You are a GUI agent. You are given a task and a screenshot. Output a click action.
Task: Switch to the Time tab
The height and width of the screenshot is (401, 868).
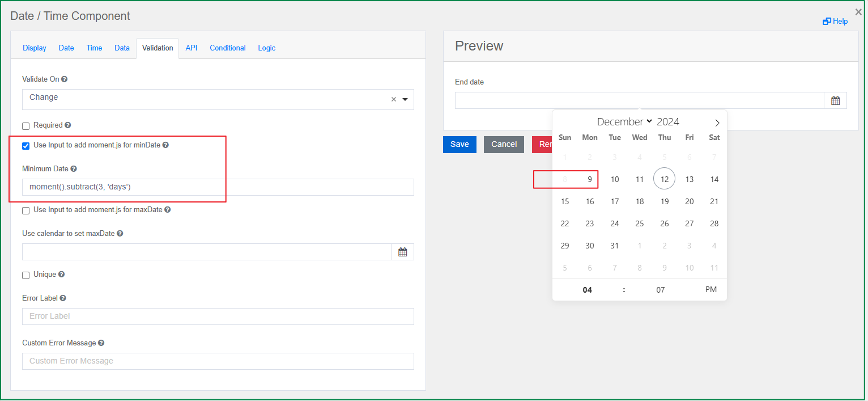click(94, 48)
